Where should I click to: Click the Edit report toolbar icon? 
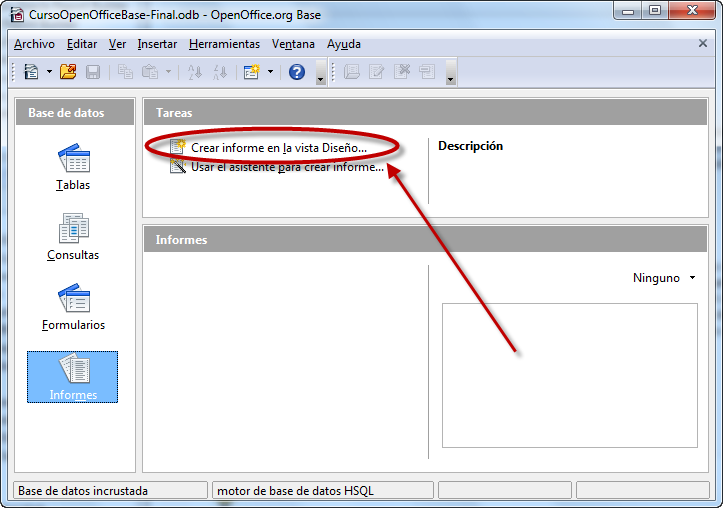[x=377, y=72]
